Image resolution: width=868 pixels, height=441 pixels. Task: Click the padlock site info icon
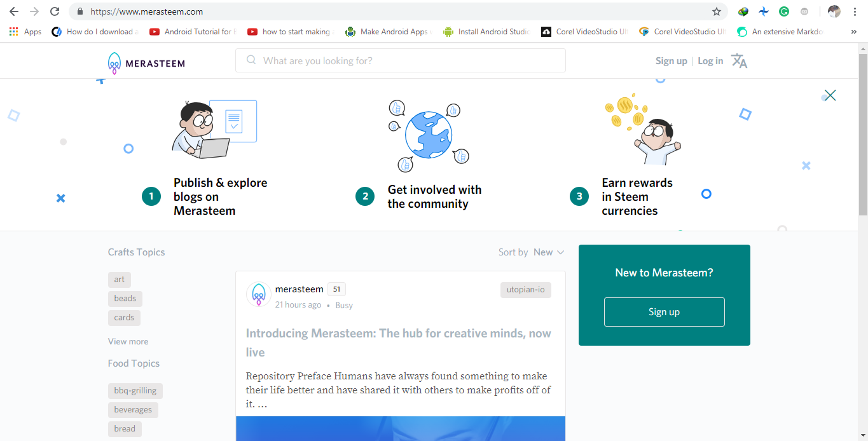tap(79, 11)
